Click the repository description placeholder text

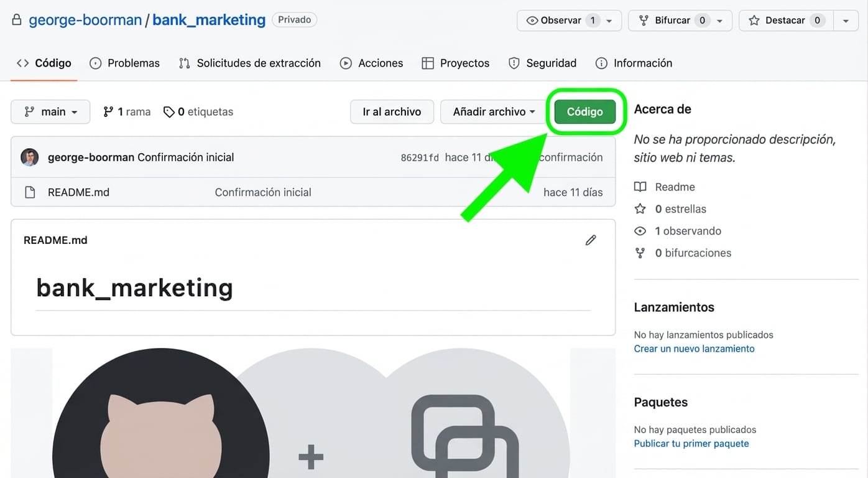pyautogui.click(x=734, y=149)
